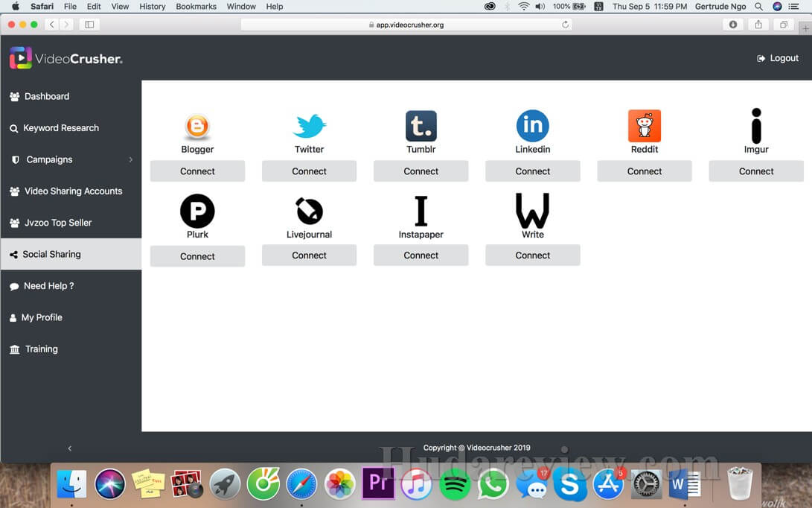Click the Safari address bar
This screenshot has height=508, width=812.
(x=406, y=25)
